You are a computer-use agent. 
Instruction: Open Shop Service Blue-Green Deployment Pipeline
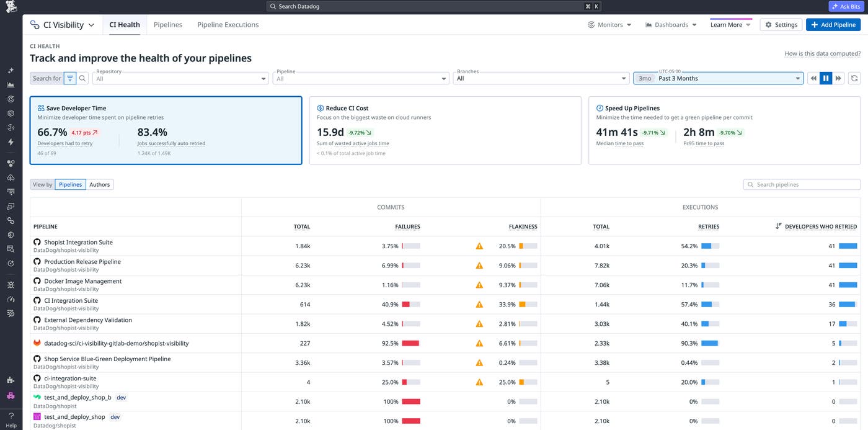coord(107,359)
